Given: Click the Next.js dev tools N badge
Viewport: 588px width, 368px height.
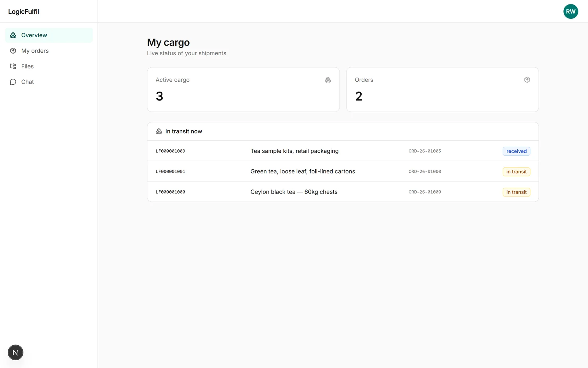Looking at the screenshot, I should point(15,353).
